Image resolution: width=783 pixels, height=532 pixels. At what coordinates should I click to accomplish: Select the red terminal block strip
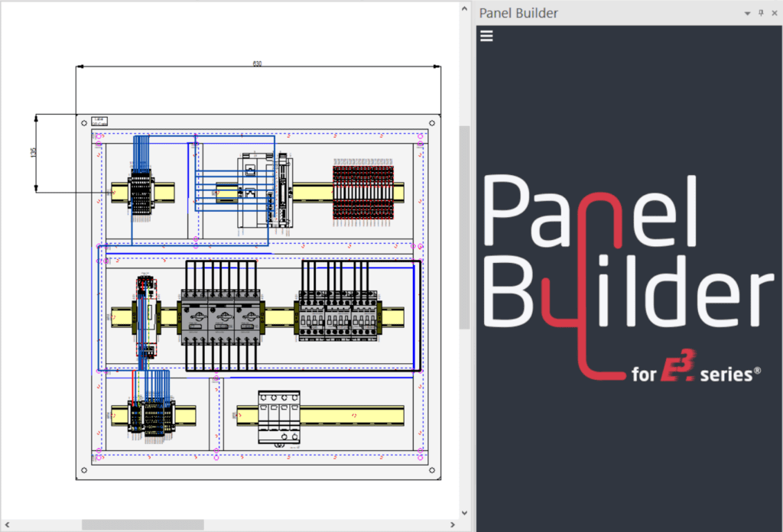(363, 192)
